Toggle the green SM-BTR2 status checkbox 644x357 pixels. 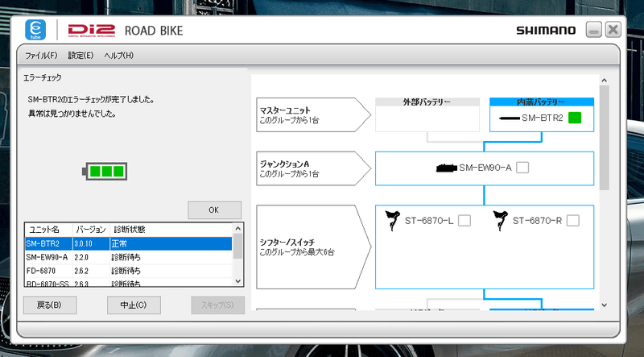tap(575, 118)
